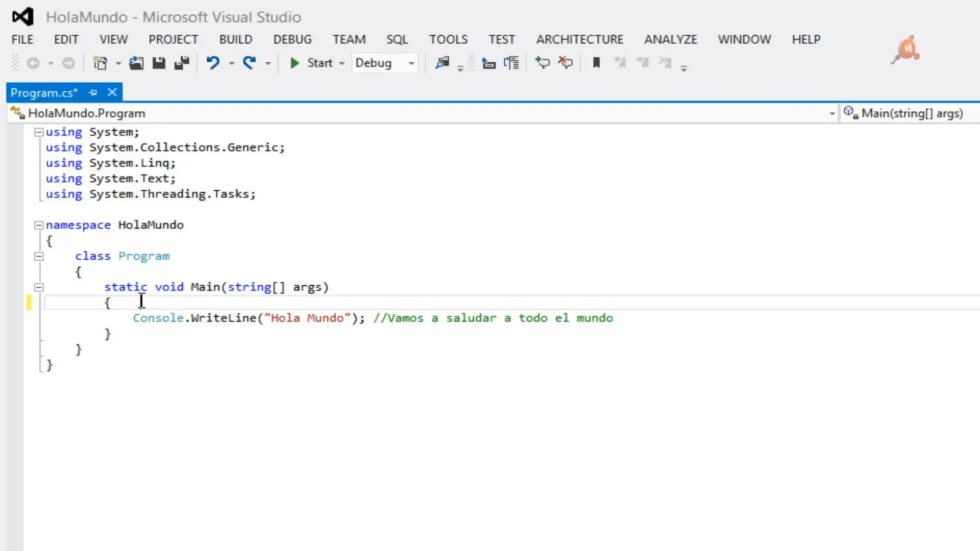980x551 pixels.
Task: Open the HolaMundo.Program class navigation dropdown
Action: (x=424, y=113)
